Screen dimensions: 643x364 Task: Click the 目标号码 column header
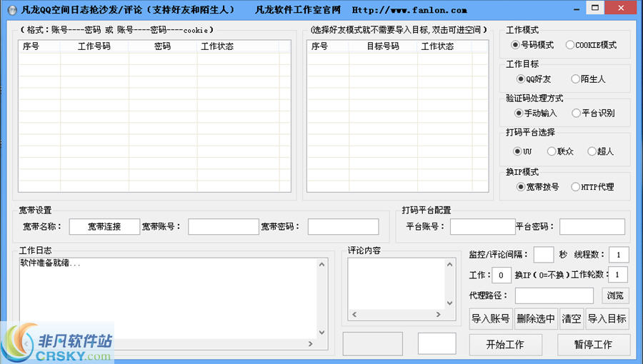[383, 46]
